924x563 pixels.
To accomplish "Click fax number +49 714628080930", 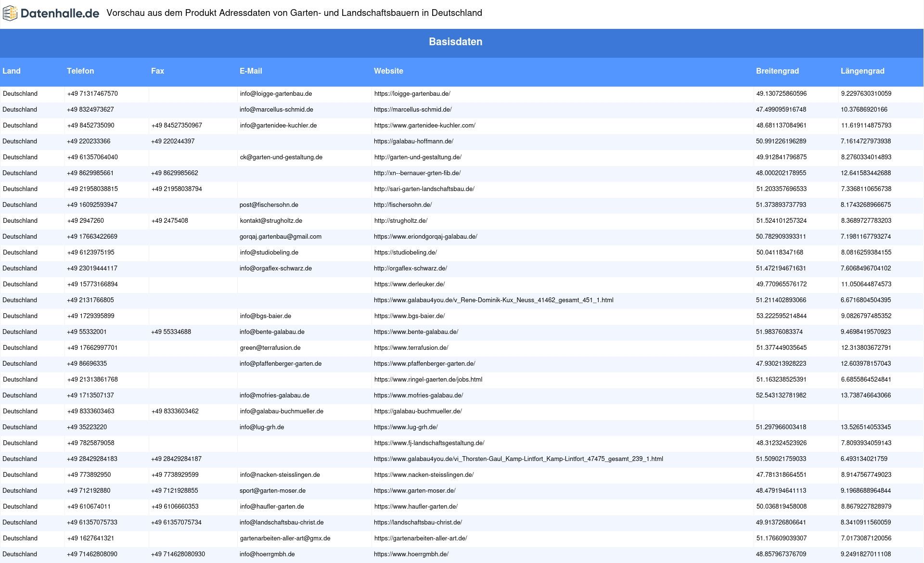I will point(178,554).
